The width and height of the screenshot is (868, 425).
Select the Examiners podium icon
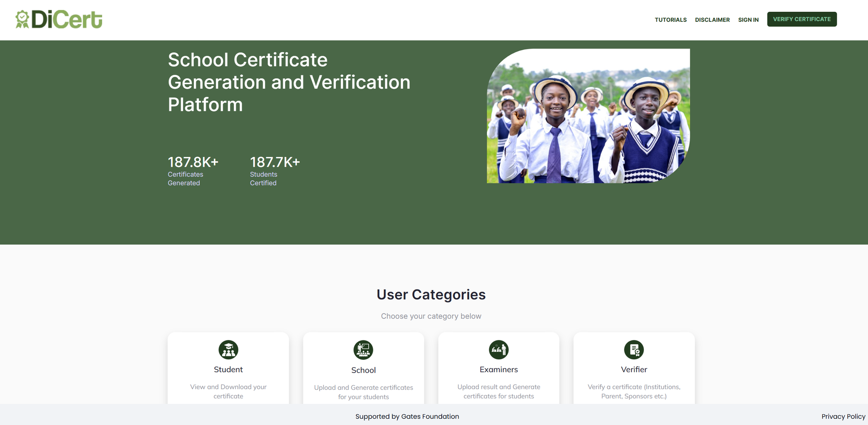[x=499, y=349]
